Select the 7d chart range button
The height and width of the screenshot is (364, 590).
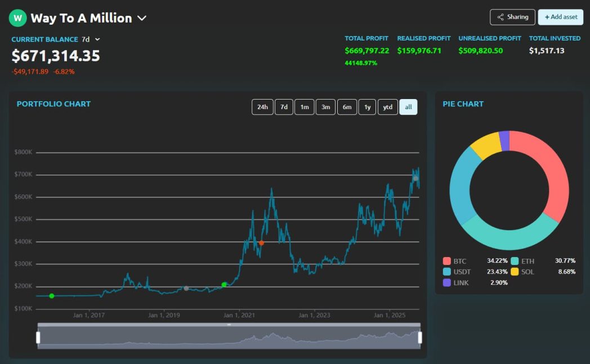tap(284, 107)
